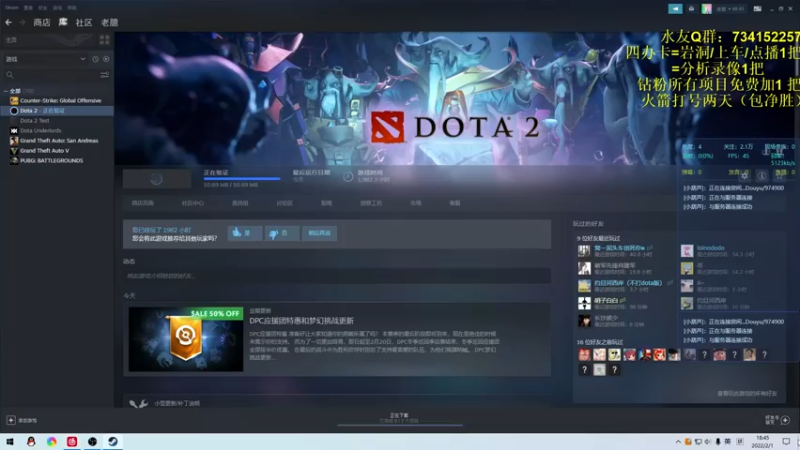Click the play time clock icon
The height and width of the screenshot is (450, 800).
pos(348,177)
